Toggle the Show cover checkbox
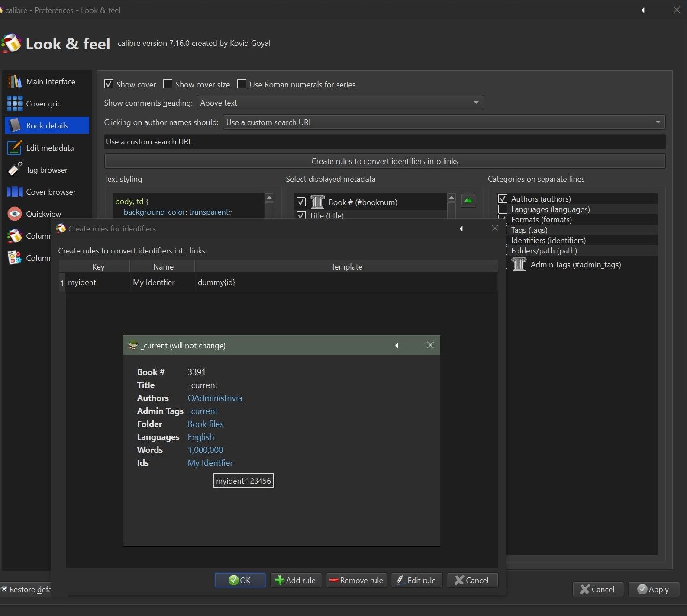 click(109, 84)
